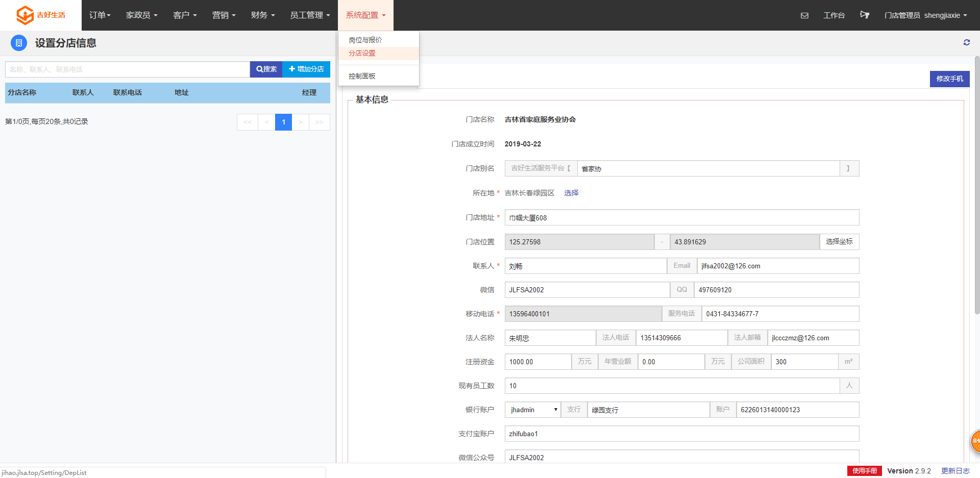Click the 服务电话 input
The width and height of the screenshot is (980, 478).
[x=780, y=314]
